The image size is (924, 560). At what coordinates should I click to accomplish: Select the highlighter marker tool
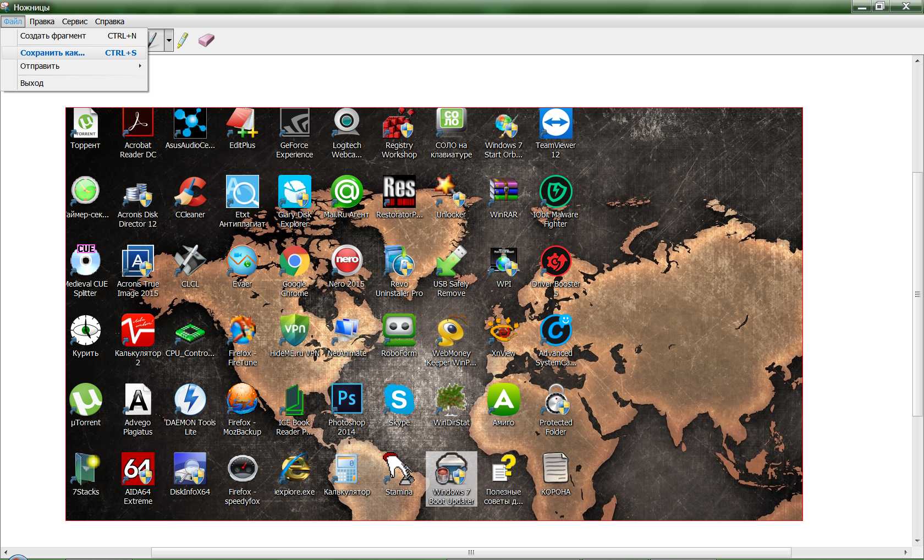click(183, 40)
